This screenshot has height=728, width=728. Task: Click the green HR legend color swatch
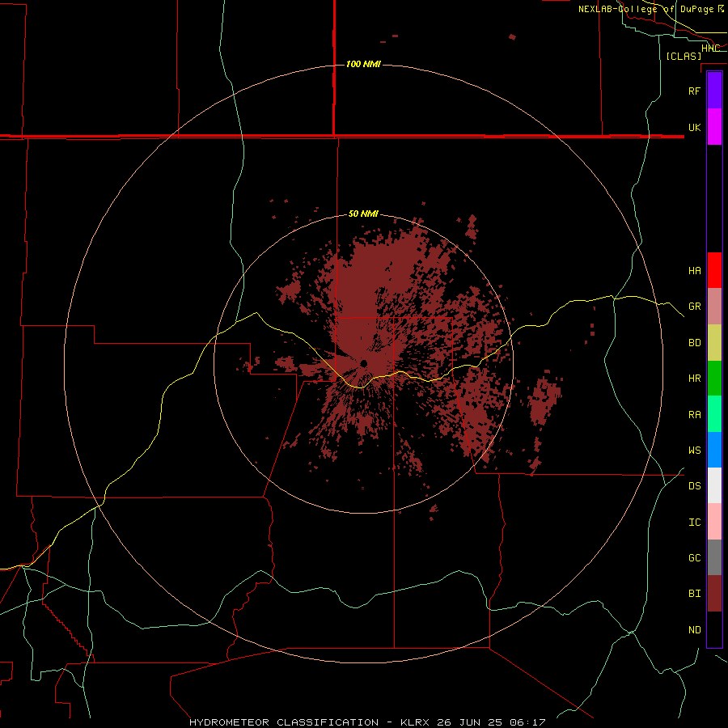coord(714,379)
